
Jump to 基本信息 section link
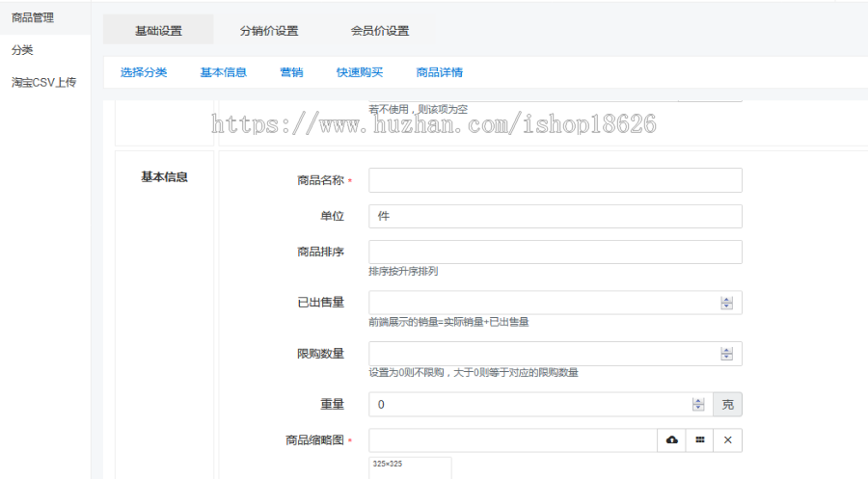click(x=224, y=72)
